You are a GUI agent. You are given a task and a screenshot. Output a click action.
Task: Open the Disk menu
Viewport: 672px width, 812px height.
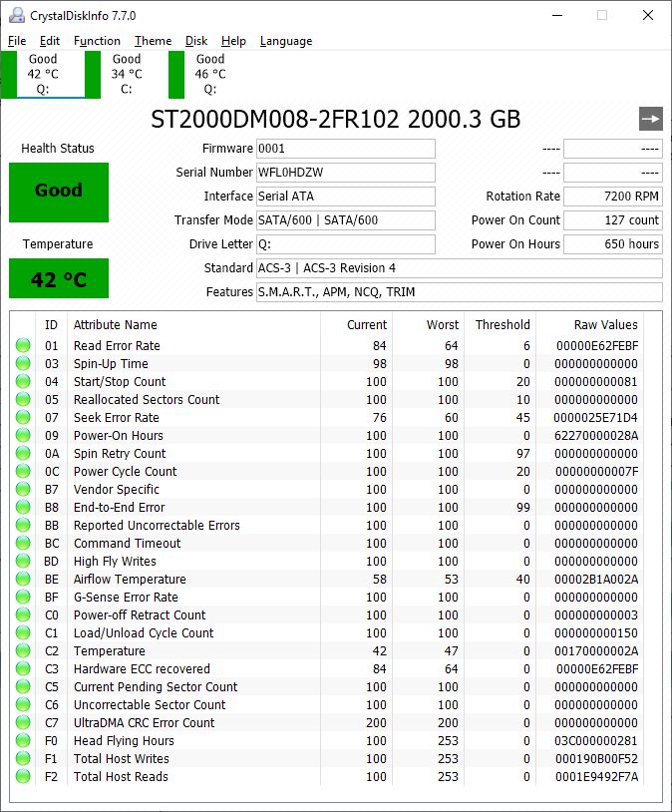(x=196, y=41)
